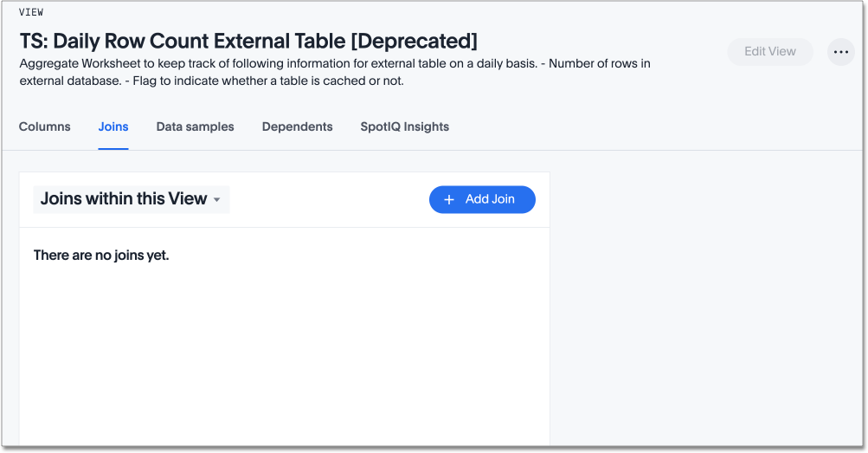Image resolution: width=868 pixels, height=453 pixels.
Task: Expand the Joins within this View selector
Action: (131, 199)
